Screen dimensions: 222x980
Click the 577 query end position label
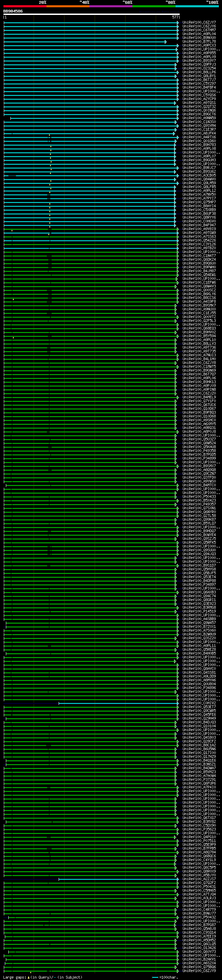[x=175, y=17]
